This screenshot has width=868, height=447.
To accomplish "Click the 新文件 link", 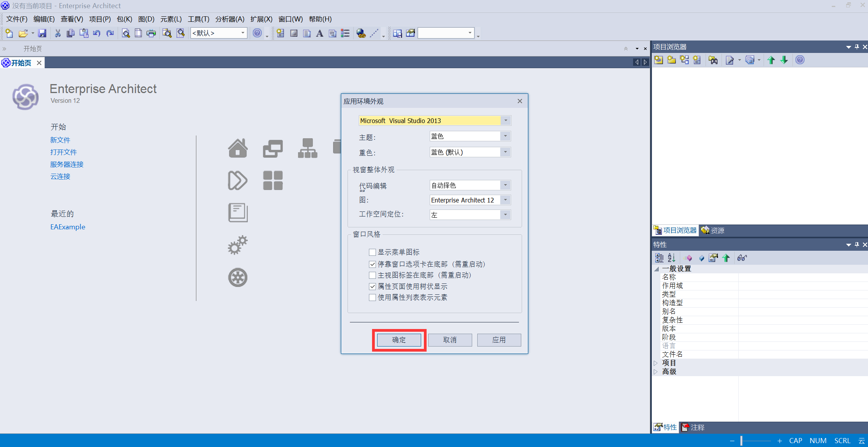I will coord(60,140).
